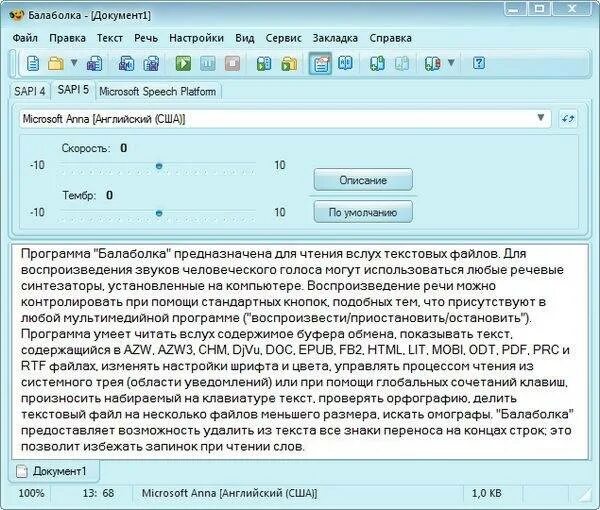Screen dimensions: 600x510
Task: Open the Microsoft Anna voice dropdown
Action: pos(285,119)
